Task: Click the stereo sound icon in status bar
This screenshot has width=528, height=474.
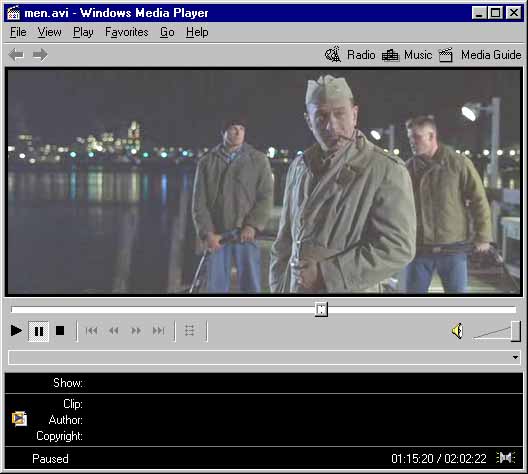Action: (505, 458)
